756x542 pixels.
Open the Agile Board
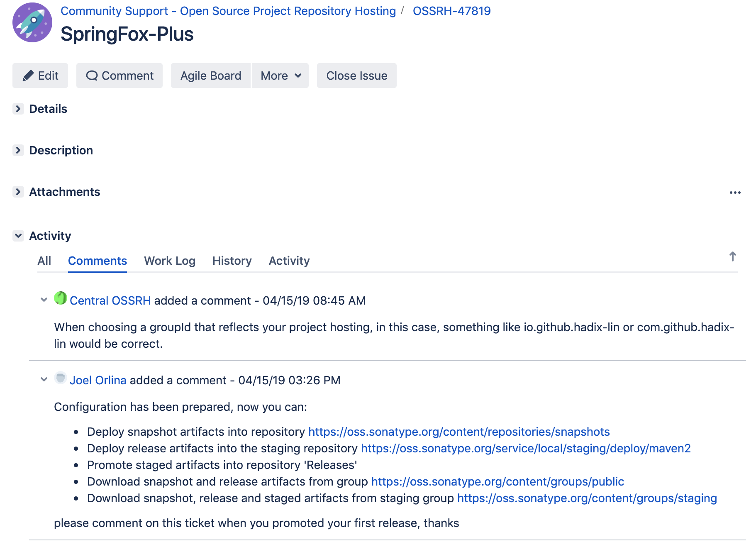(211, 76)
